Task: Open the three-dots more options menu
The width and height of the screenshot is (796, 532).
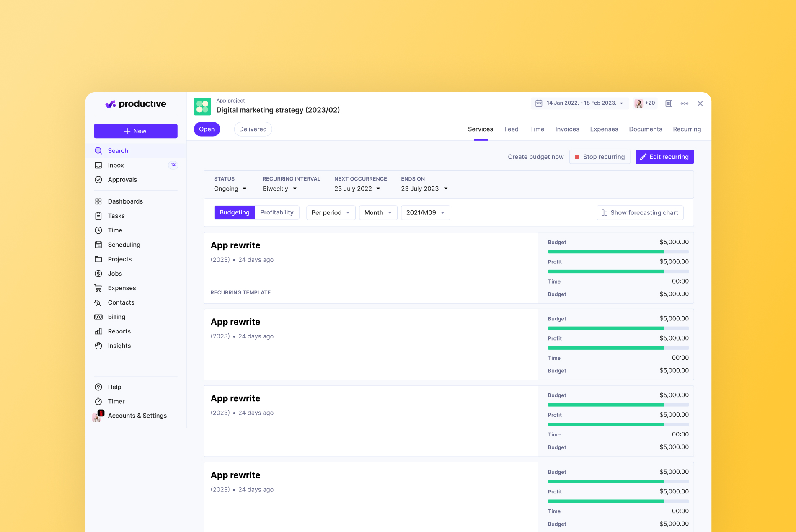Action: tap(684, 103)
